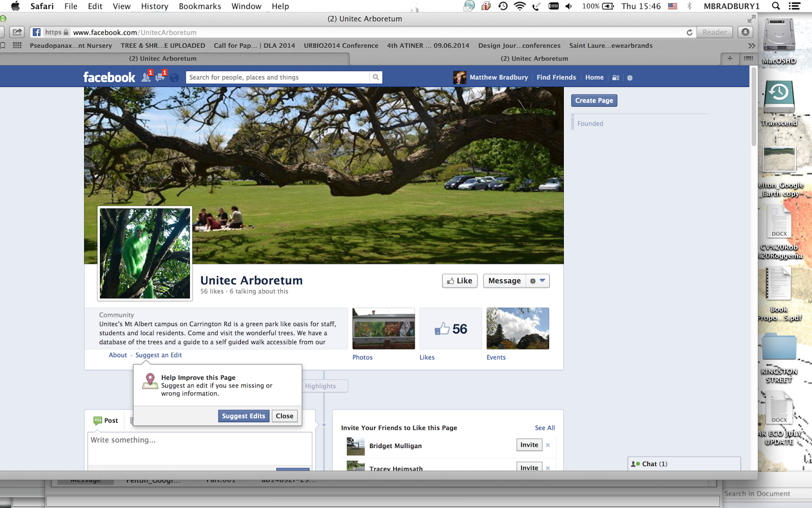
Task: Enter full screen with the arrows icon
Action: tap(751, 19)
